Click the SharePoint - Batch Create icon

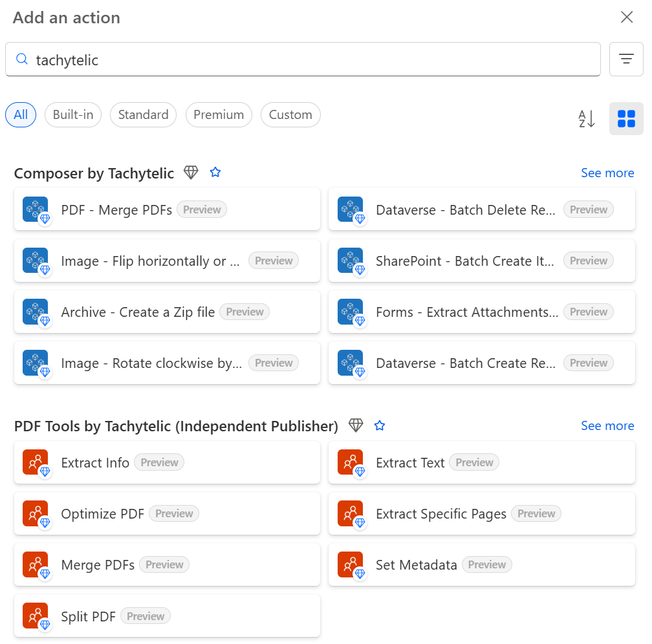coord(351,261)
